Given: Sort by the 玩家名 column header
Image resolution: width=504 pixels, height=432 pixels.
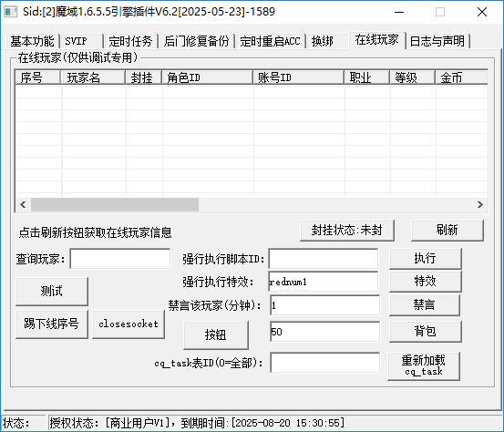Looking at the screenshot, I should 93,77.
